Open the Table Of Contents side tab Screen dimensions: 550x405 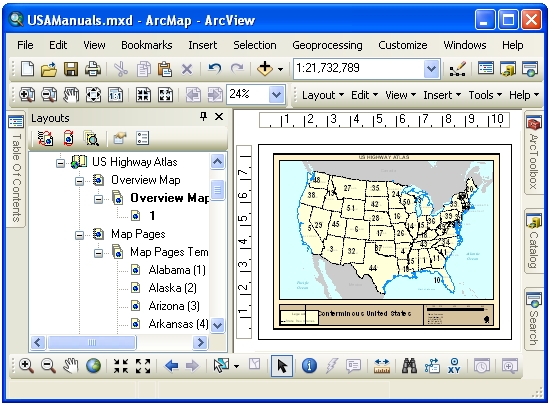click(x=16, y=169)
